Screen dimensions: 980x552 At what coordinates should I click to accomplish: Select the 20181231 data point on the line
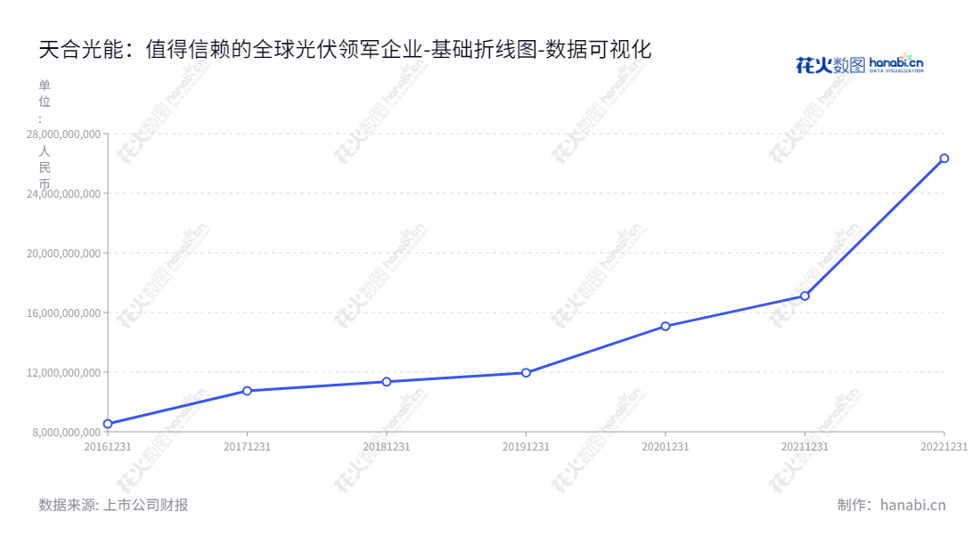pos(387,382)
